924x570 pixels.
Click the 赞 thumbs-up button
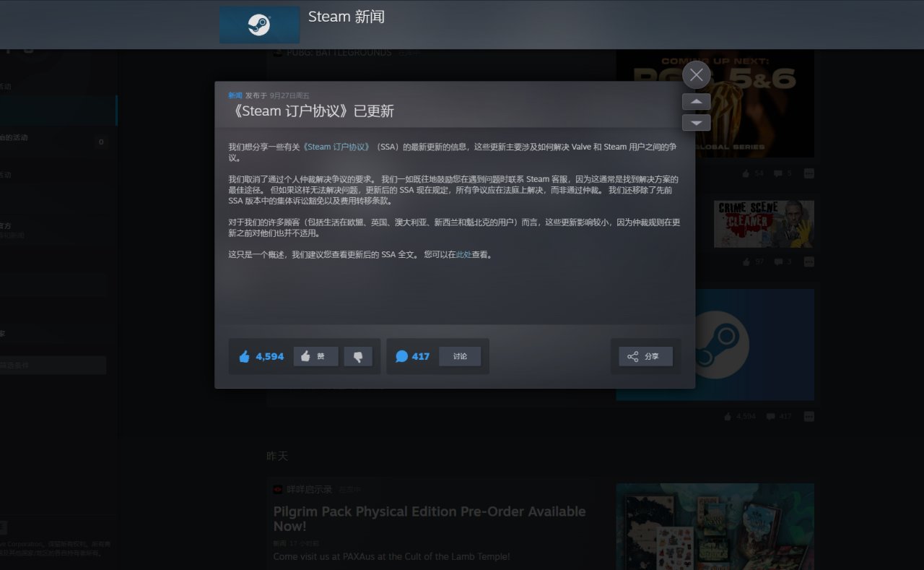(x=315, y=356)
